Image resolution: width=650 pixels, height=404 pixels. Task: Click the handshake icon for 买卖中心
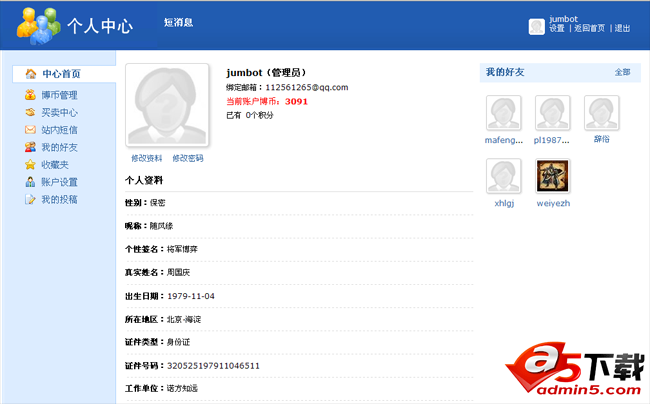pyautogui.click(x=30, y=112)
